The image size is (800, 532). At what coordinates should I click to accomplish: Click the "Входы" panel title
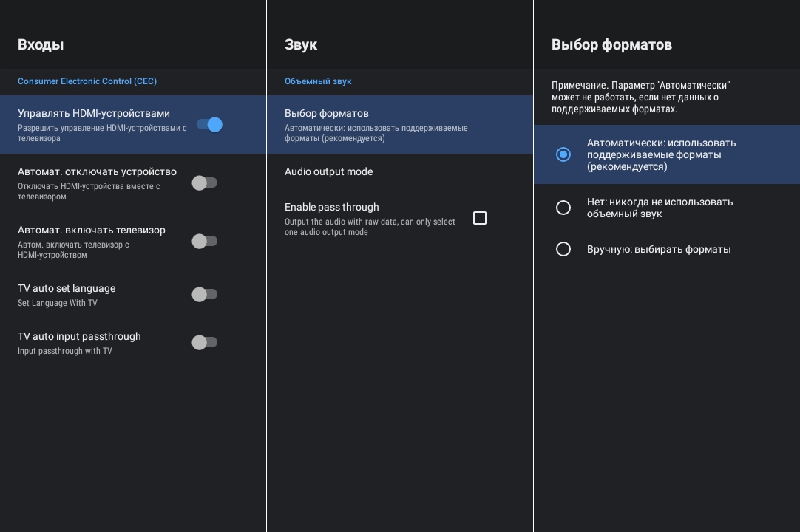41,45
